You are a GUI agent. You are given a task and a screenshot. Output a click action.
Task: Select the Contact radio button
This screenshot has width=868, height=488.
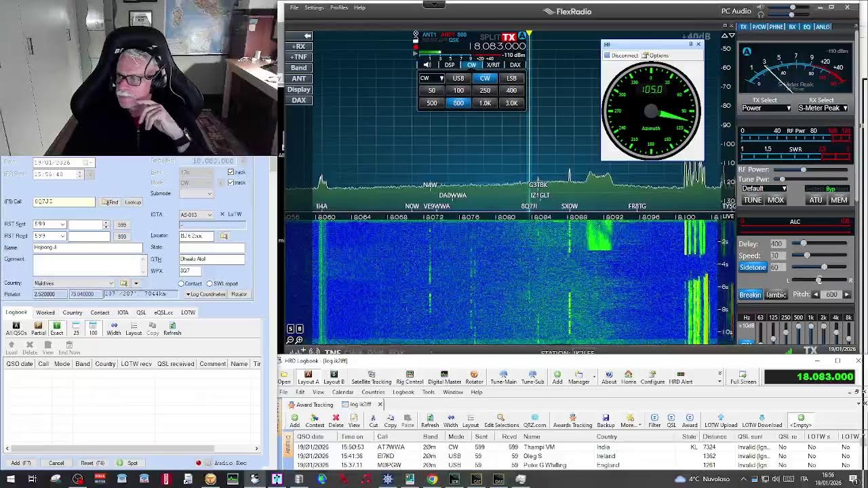[182, 283]
